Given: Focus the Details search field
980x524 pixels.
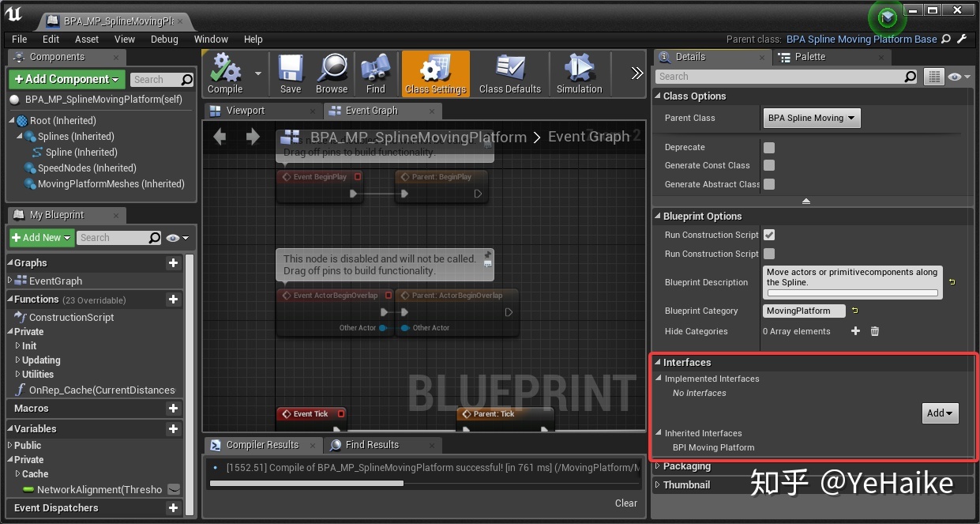Looking at the screenshot, I should click(780, 77).
